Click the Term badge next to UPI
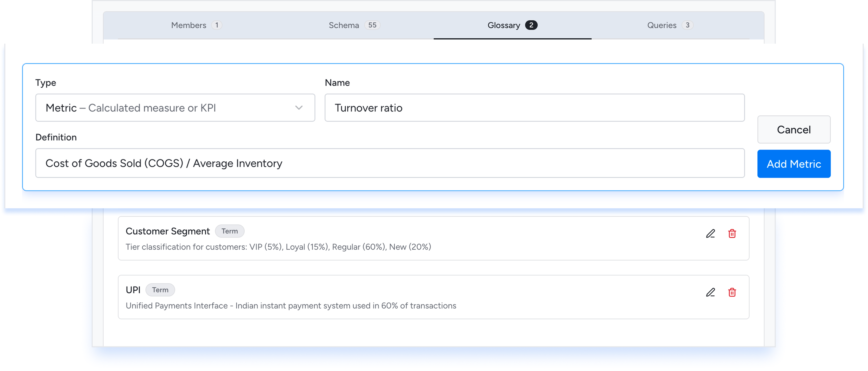The width and height of the screenshot is (868, 371). point(160,290)
